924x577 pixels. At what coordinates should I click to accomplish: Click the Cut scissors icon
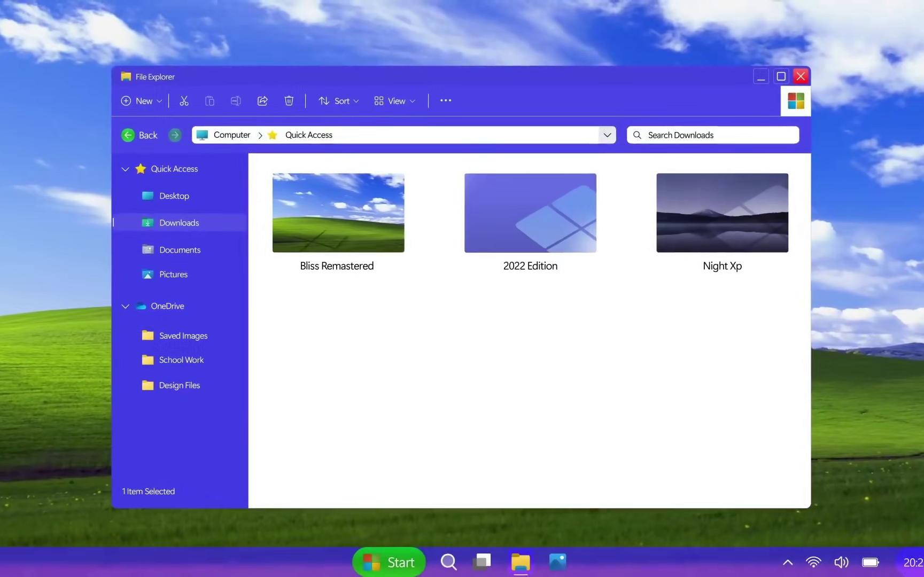click(x=184, y=101)
